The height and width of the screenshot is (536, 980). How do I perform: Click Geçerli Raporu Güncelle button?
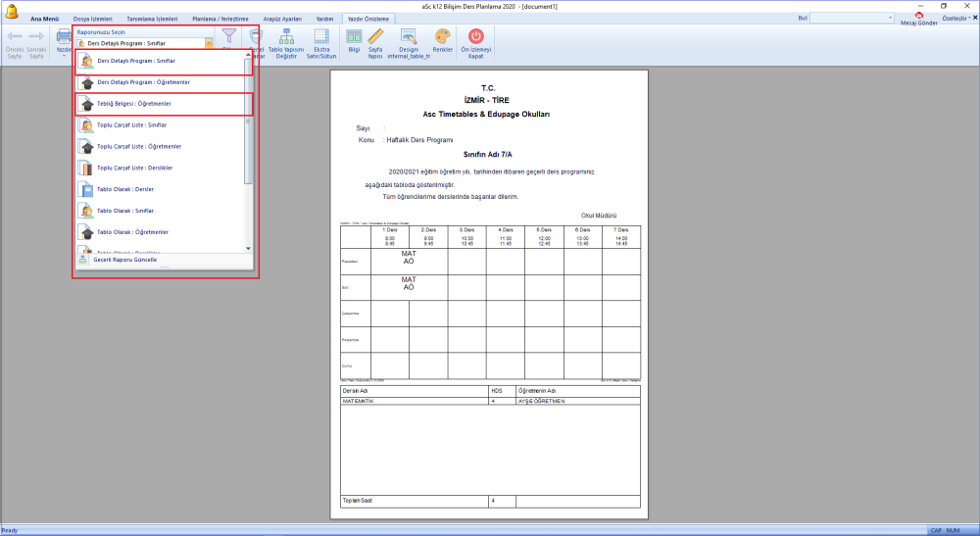tap(164, 260)
